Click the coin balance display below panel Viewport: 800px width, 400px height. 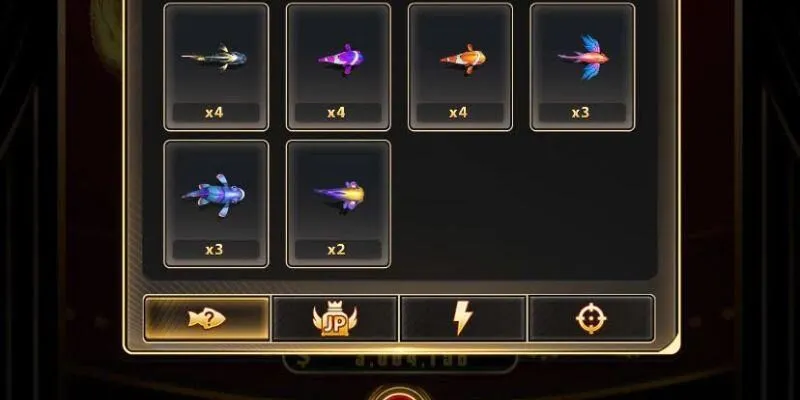point(400,362)
